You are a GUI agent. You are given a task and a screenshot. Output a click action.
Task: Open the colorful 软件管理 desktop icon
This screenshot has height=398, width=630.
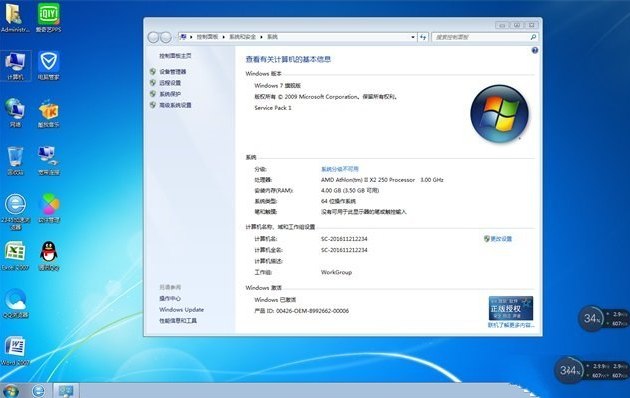point(49,208)
